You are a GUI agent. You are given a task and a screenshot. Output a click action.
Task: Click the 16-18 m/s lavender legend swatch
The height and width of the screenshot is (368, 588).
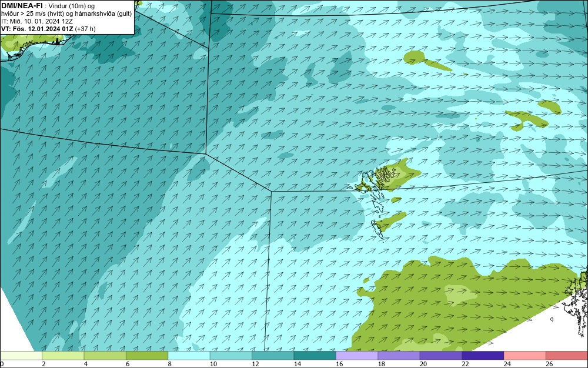(x=357, y=356)
